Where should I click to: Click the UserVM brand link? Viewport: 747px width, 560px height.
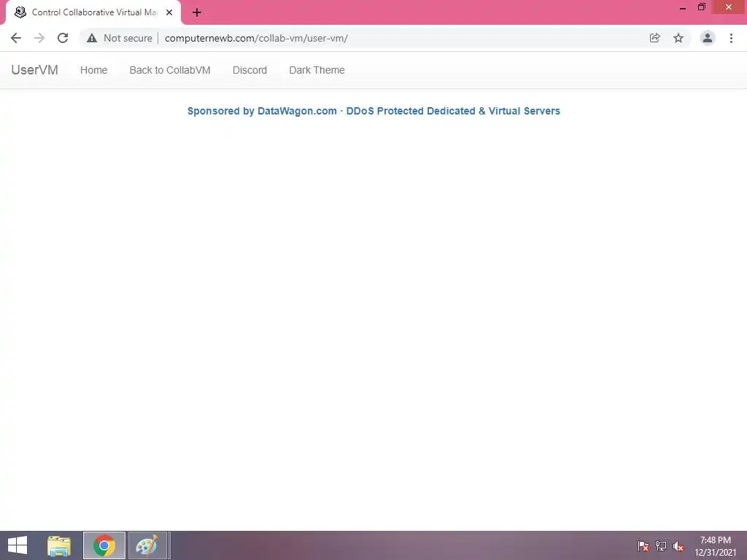click(35, 70)
